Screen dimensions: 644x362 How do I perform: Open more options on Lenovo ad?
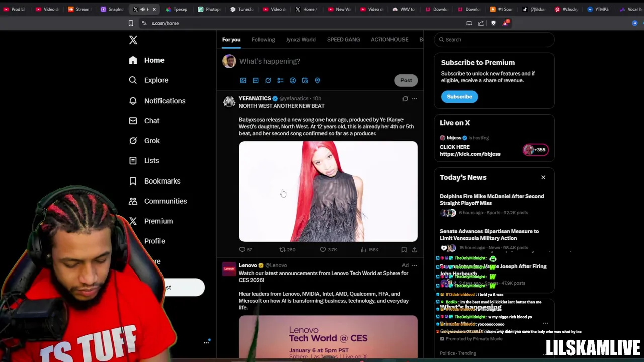[x=414, y=265]
